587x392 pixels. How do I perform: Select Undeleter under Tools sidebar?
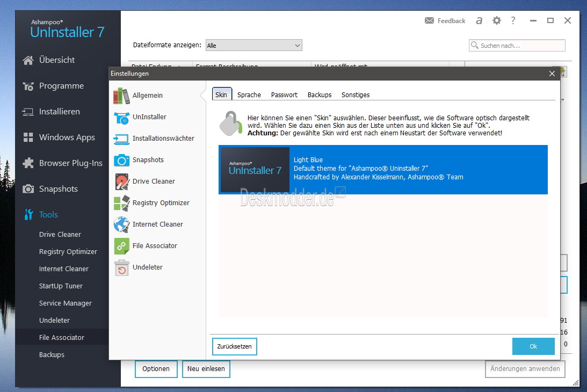click(54, 321)
